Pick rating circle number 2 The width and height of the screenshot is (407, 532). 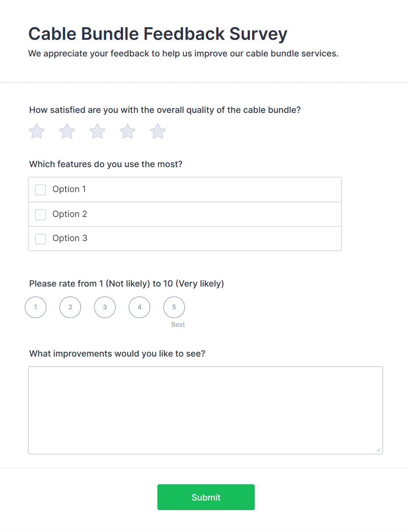pos(70,307)
